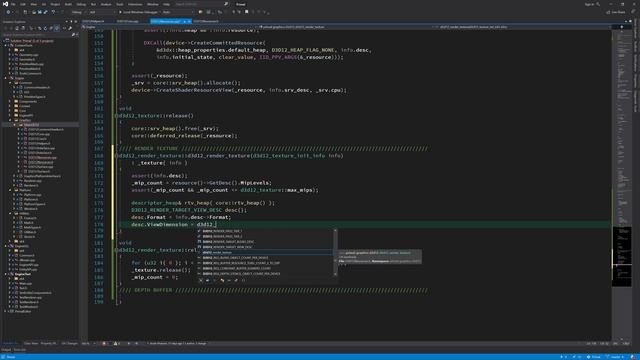The width and height of the screenshot is (640, 360).
Task: Open the Extensions menu
Action: [x=135, y=4]
